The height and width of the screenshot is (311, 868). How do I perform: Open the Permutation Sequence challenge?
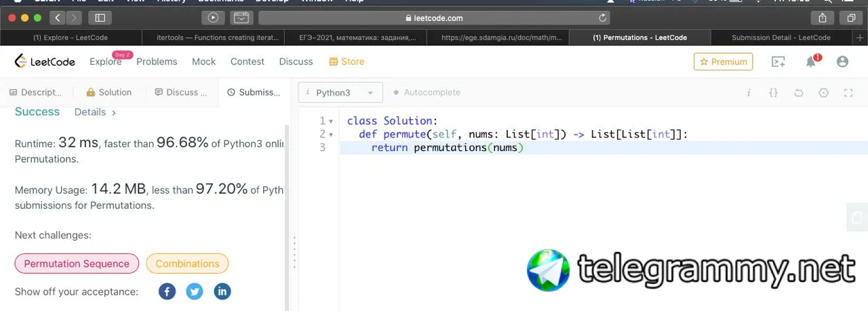coord(77,264)
